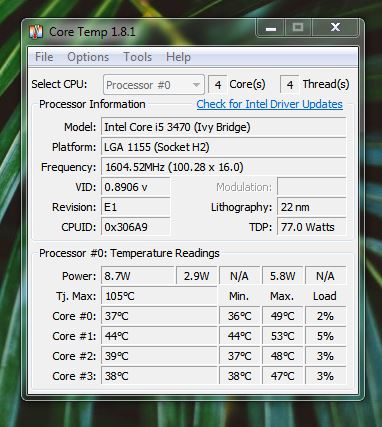
Task: Click Core #2 minimum temperature 37°C
Action: (x=239, y=356)
